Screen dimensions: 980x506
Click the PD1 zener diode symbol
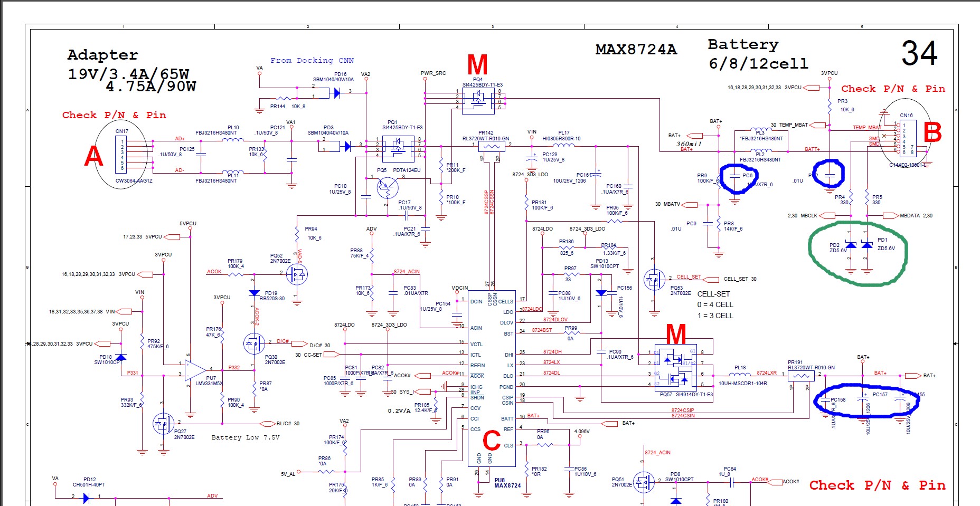(867, 245)
